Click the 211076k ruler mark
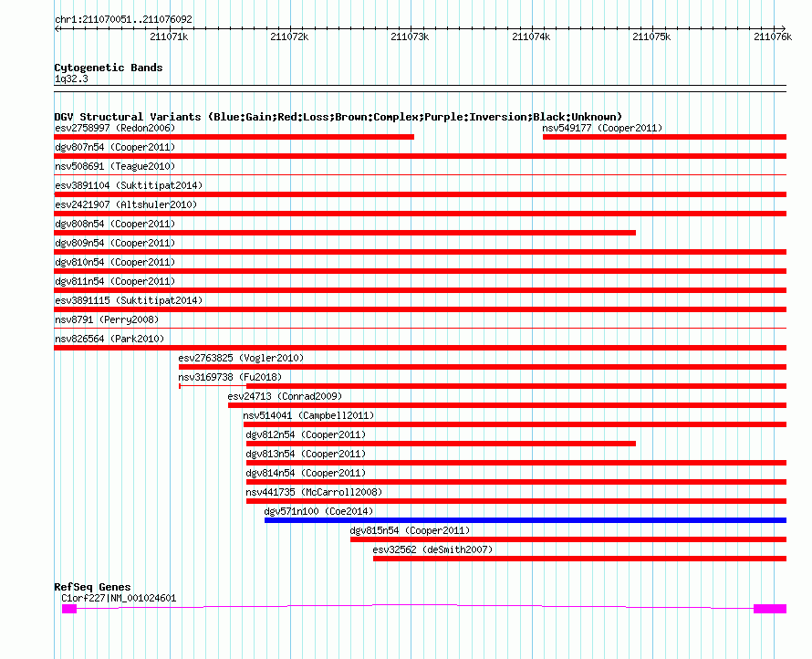Image resolution: width=812 pixels, height=659 pixels. point(773,37)
